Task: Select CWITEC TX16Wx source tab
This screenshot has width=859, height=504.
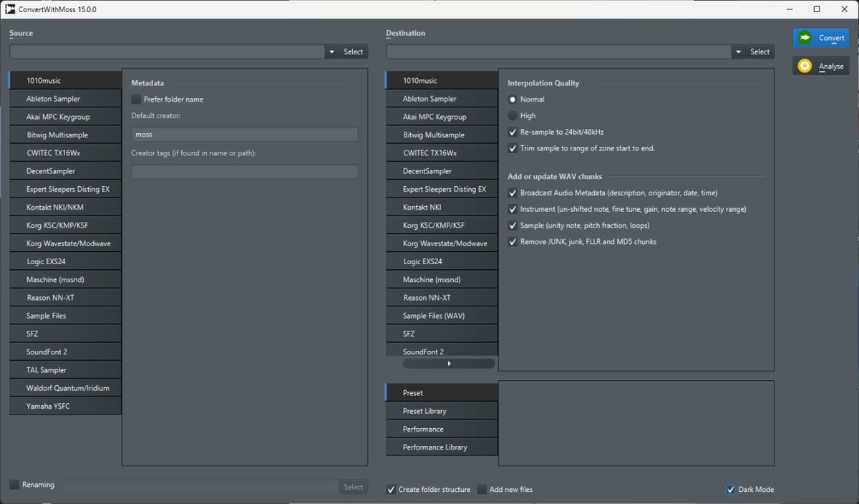Action: click(66, 152)
